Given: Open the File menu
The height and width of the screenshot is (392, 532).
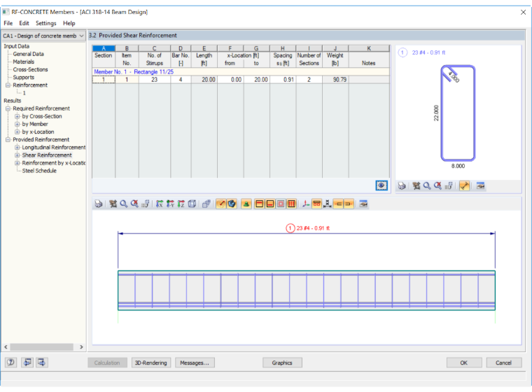Looking at the screenshot, I should 8,23.
